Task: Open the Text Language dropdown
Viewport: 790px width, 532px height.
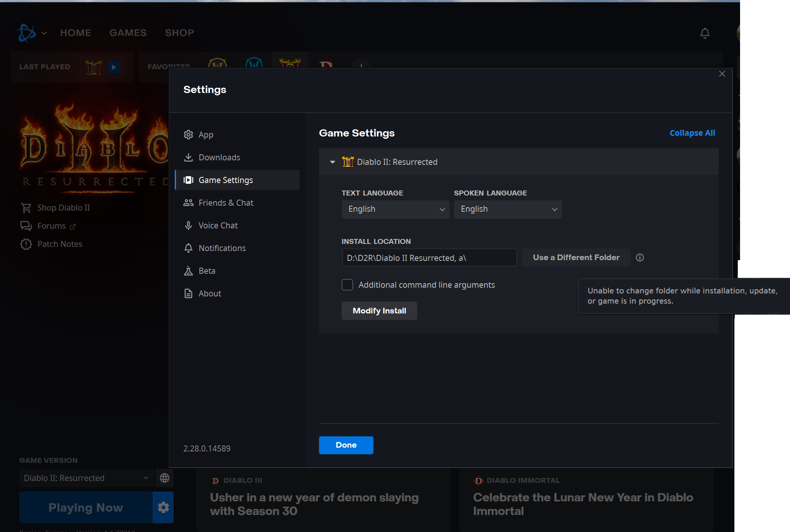Action: pyautogui.click(x=395, y=209)
